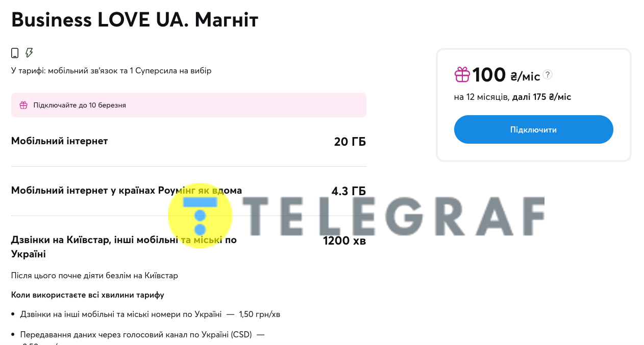Select the "Мобільний інтернет" row label
The height and width of the screenshot is (345, 644).
[59, 141]
